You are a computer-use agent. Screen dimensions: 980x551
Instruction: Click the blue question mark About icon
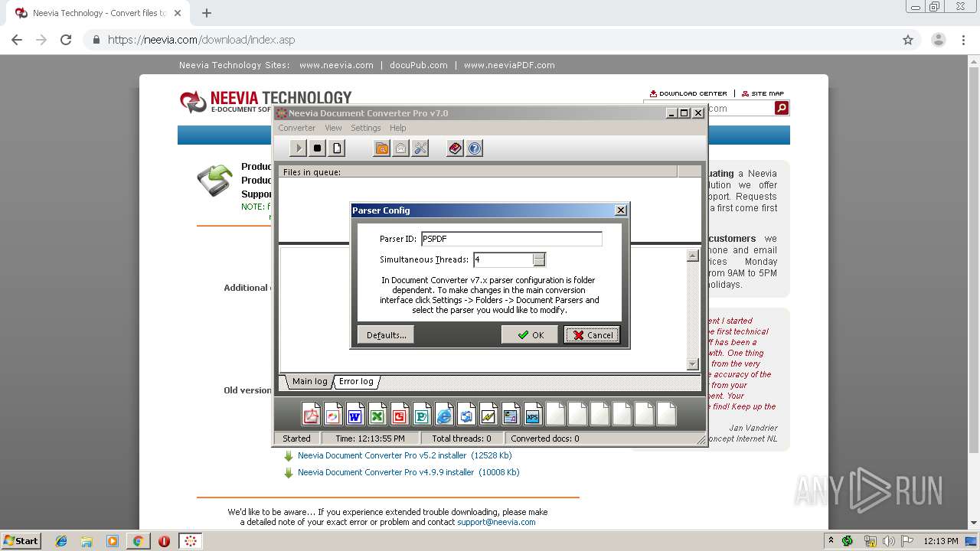(x=475, y=148)
